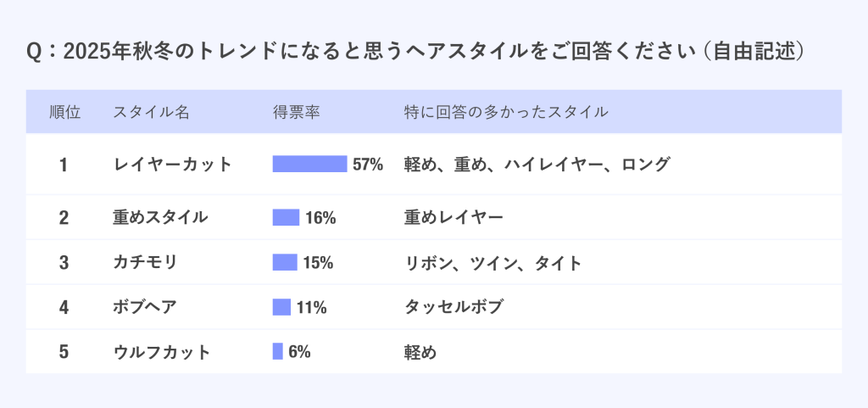The image size is (868, 408).
Task: Click the rank number 5 cell
Action: (64, 352)
